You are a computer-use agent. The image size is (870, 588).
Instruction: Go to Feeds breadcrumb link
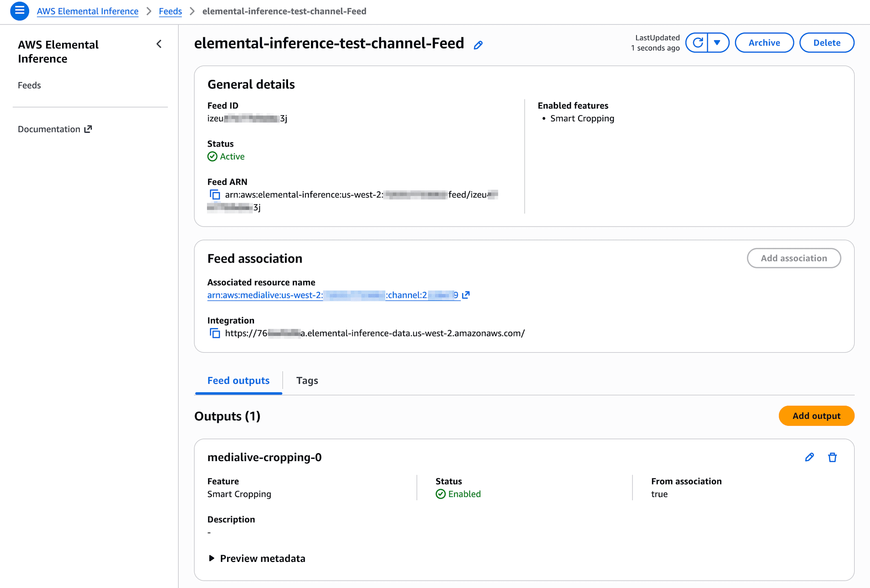click(170, 11)
